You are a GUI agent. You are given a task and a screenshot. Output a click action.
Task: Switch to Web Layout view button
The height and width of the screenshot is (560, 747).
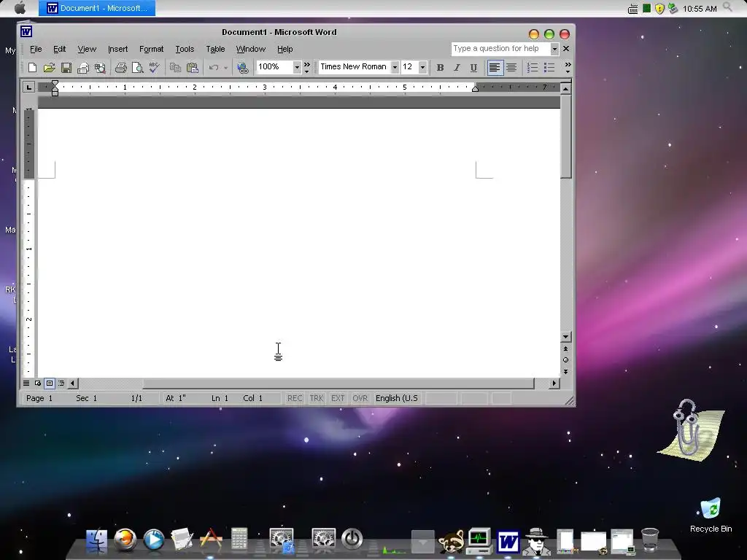(x=38, y=384)
